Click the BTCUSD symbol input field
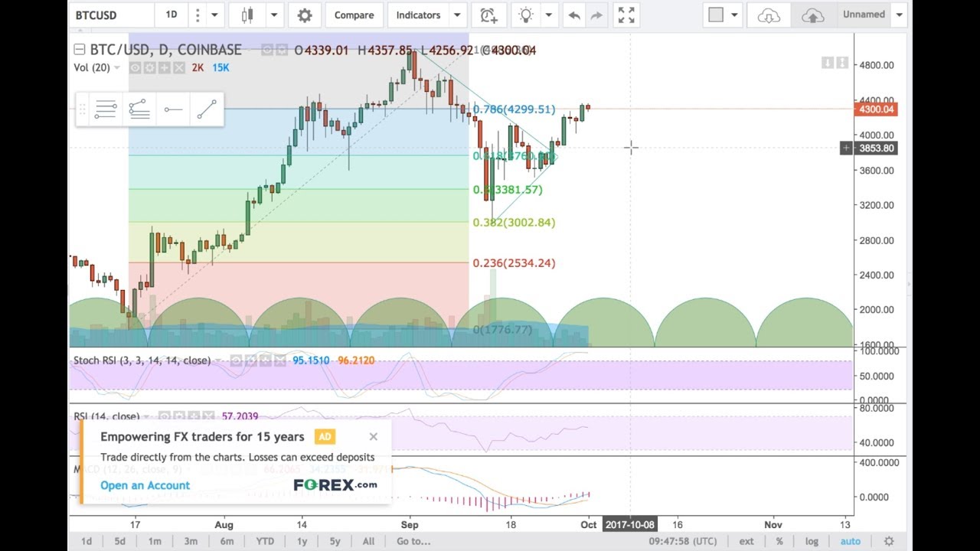The height and width of the screenshot is (551, 980). (x=110, y=15)
